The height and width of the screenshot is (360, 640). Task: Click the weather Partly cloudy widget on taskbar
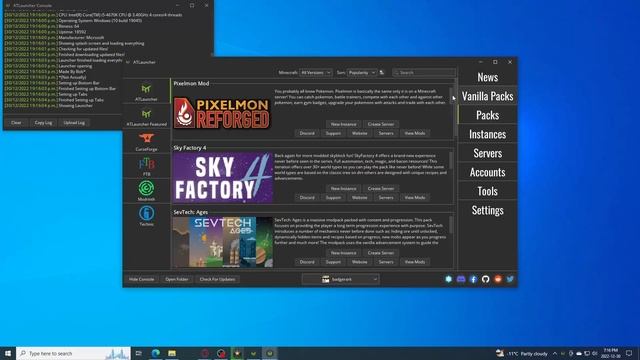(x=522, y=353)
